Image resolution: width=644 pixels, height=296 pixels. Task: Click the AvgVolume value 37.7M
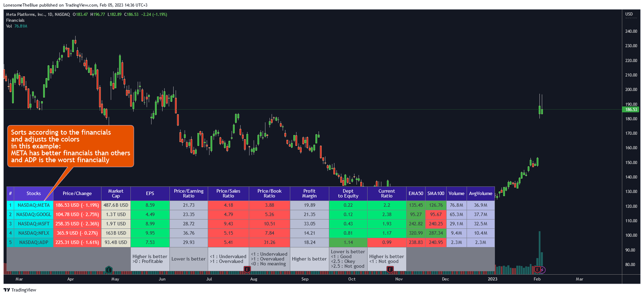tap(481, 215)
